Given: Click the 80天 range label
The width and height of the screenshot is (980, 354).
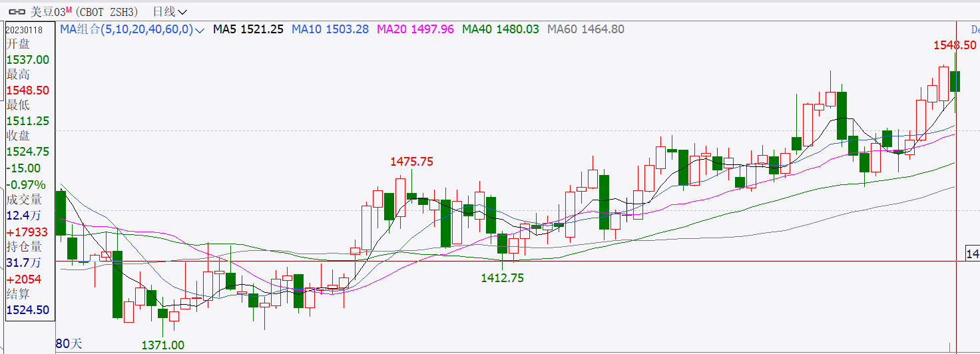Looking at the screenshot, I should pyautogui.click(x=69, y=343).
